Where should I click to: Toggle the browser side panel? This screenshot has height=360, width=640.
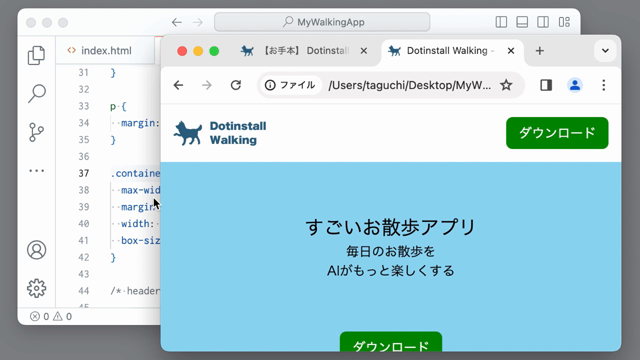[x=546, y=85]
